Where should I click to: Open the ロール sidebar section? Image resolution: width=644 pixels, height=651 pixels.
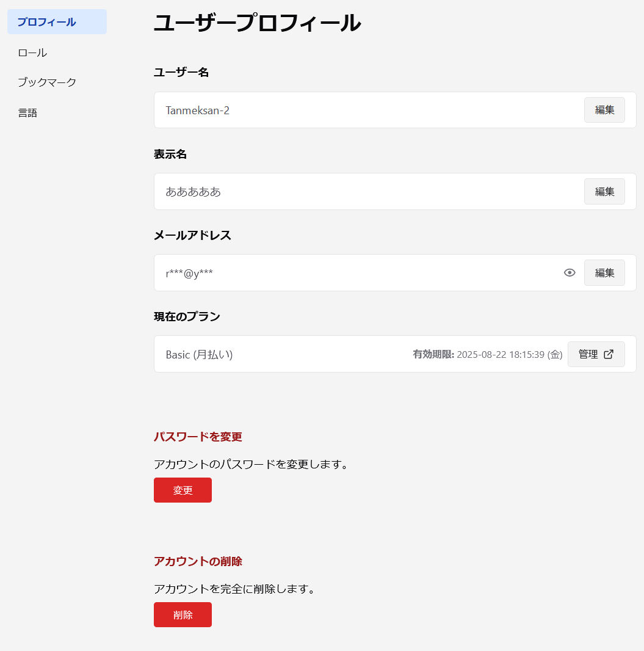point(32,52)
